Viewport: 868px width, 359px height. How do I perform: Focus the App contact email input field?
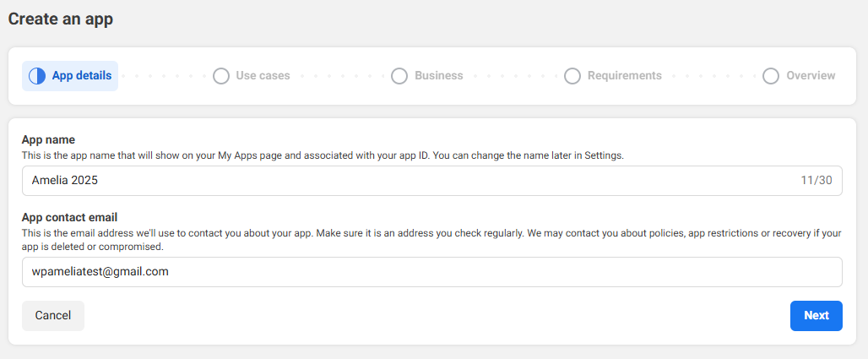pos(431,272)
